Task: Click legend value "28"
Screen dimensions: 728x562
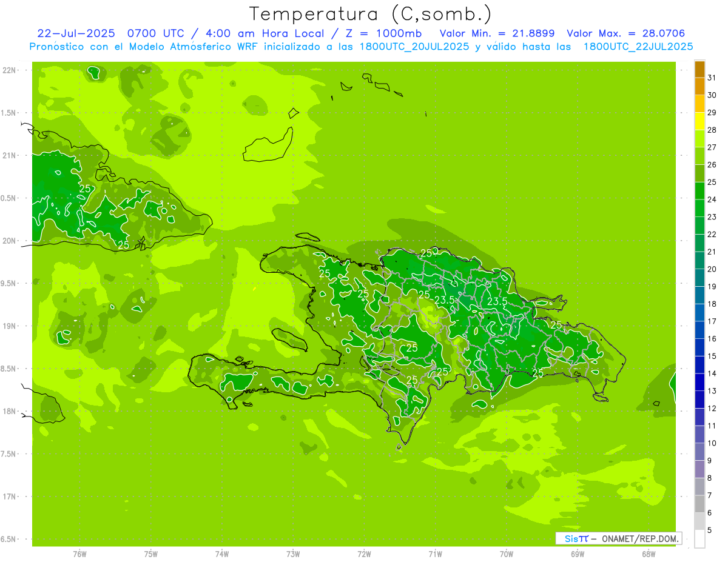Action: click(x=712, y=130)
